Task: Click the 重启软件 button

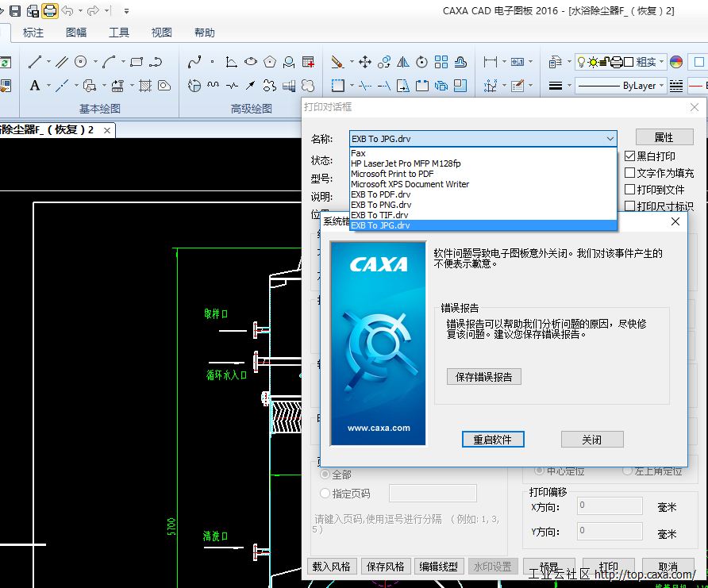Action: point(493,440)
